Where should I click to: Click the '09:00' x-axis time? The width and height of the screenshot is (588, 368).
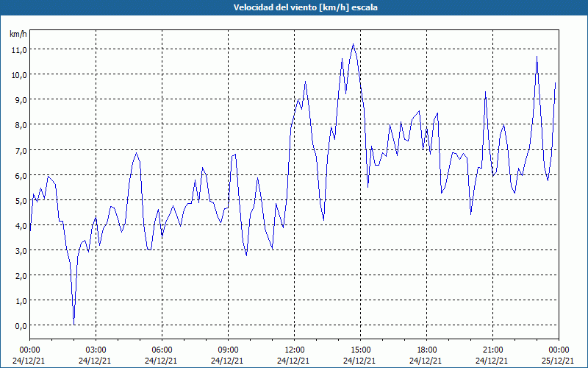tap(228, 350)
